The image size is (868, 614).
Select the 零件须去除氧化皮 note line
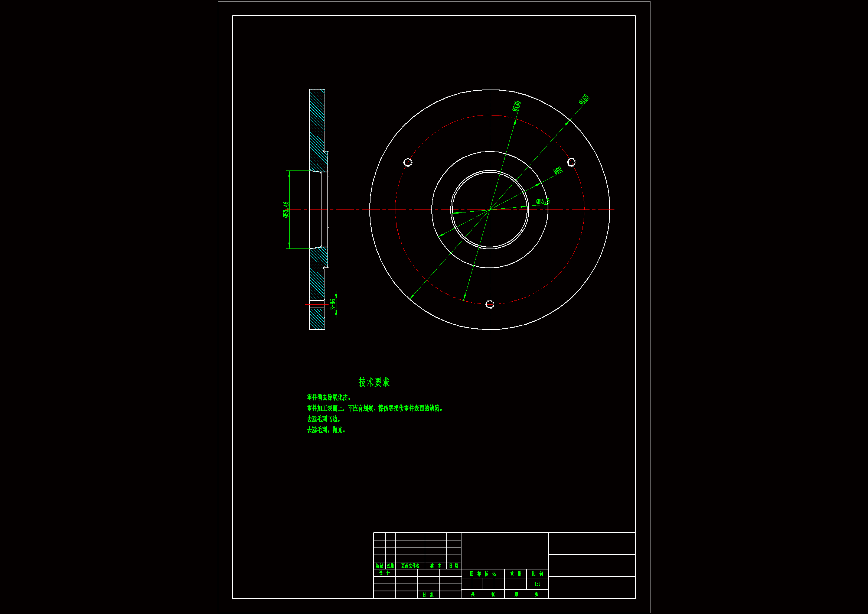point(329,397)
